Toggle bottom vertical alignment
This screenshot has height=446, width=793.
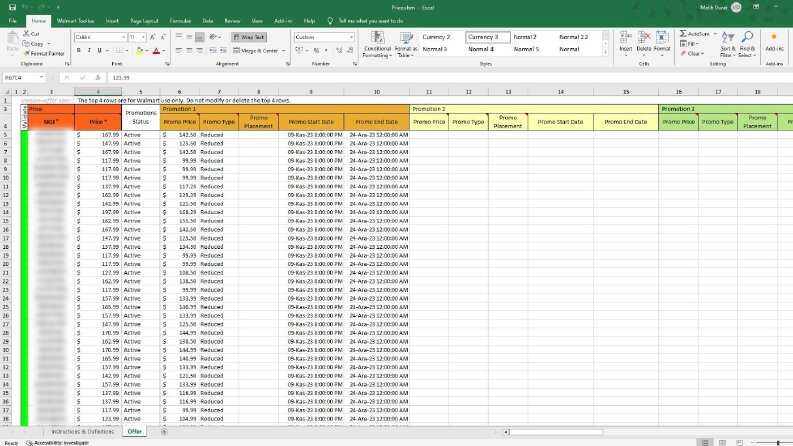coord(200,37)
